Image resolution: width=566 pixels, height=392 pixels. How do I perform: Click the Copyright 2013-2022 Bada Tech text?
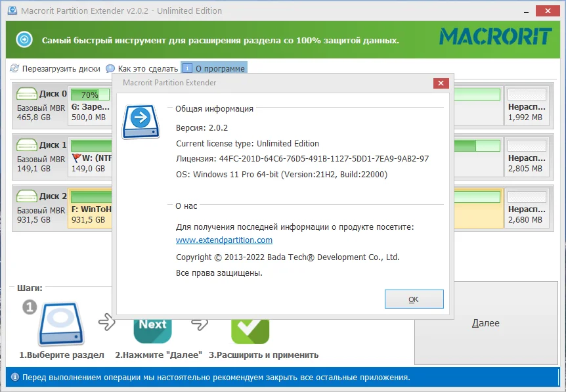288,257
